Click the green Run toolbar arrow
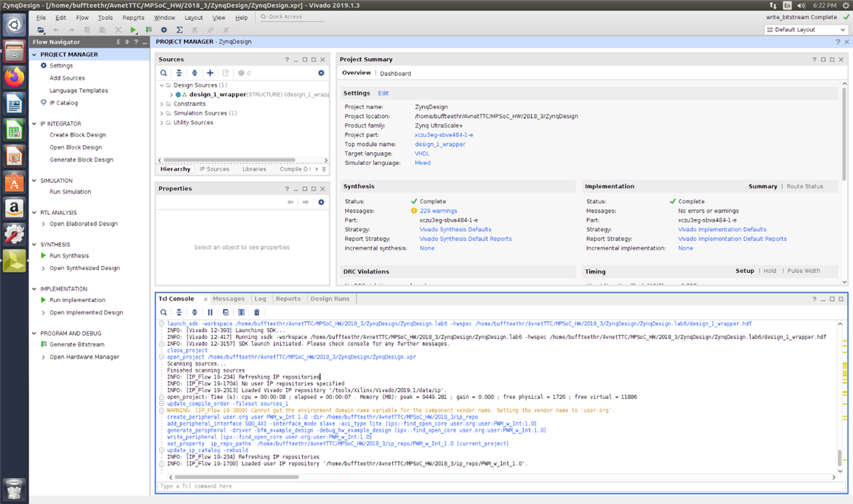The height and width of the screenshot is (504, 853). [x=134, y=30]
